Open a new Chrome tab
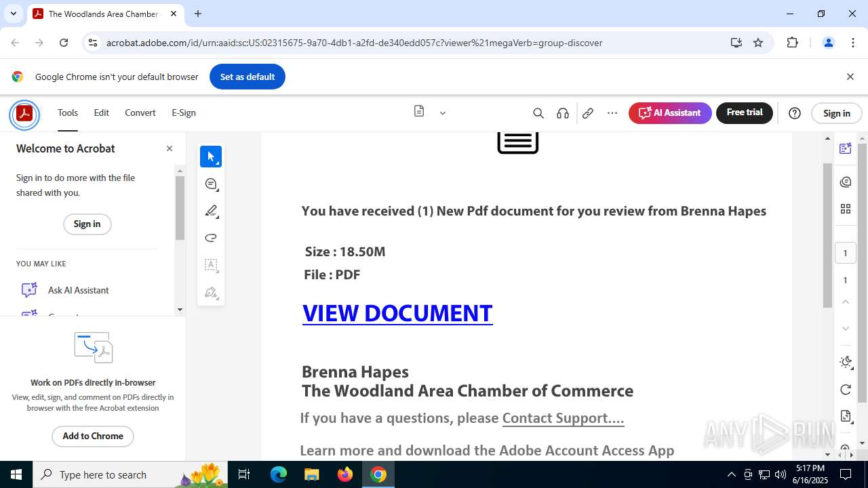Screen dimensions: 868x488 198,14
